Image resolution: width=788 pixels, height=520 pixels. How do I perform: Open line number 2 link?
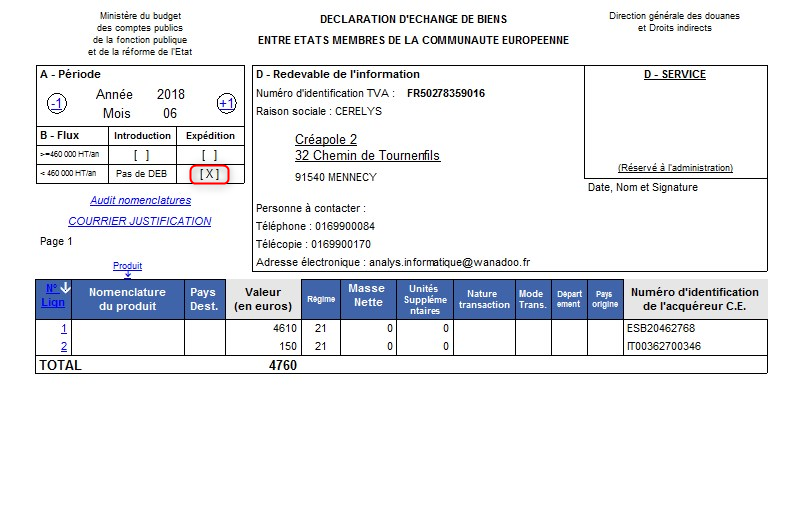coord(64,346)
